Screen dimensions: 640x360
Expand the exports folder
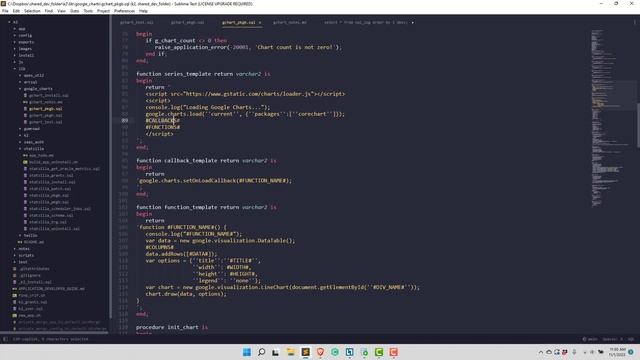[15, 42]
